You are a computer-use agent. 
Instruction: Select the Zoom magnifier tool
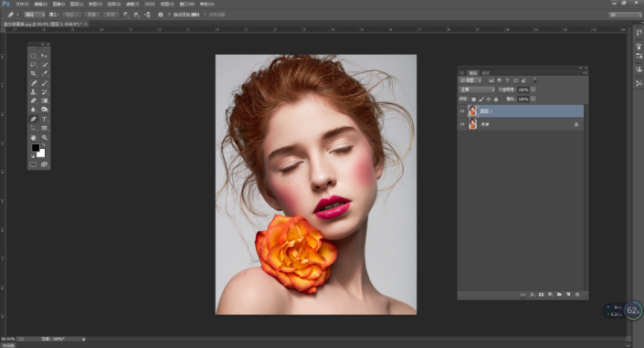pyautogui.click(x=45, y=138)
